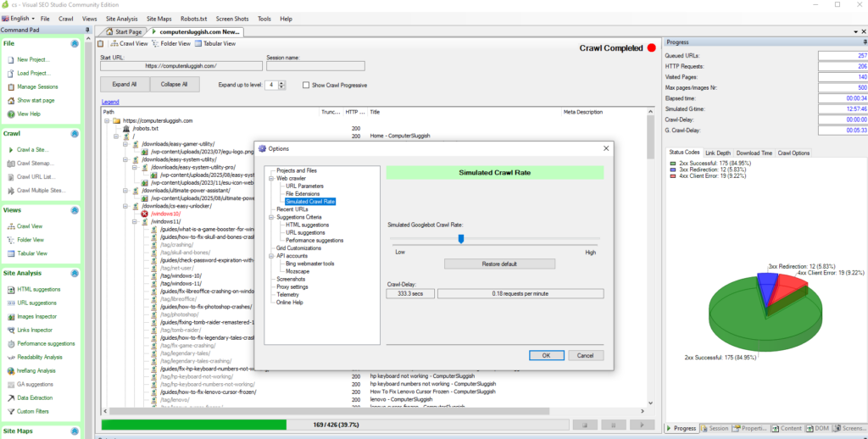Click the pause crawl button beside progress bar
Screen dimensions: 868x439
click(614, 425)
